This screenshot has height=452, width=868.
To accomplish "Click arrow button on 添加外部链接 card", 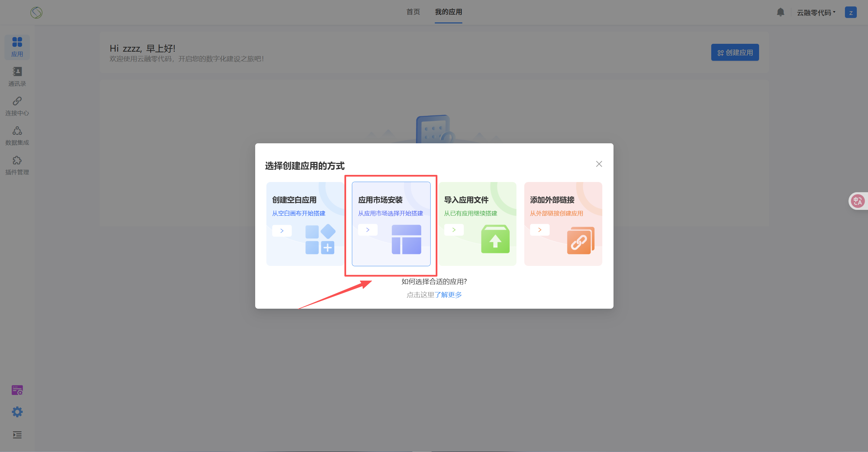I will pos(540,230).
